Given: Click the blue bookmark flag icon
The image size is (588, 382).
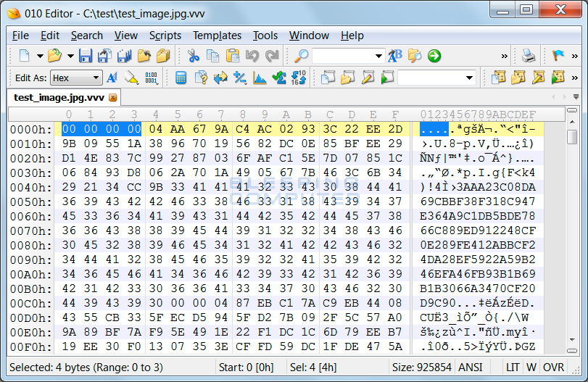Looking at the screenshot, I should [558, 56].
